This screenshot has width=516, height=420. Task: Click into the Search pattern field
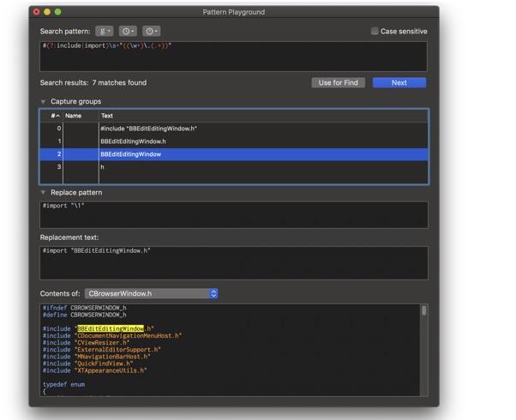tap(234, 57)
